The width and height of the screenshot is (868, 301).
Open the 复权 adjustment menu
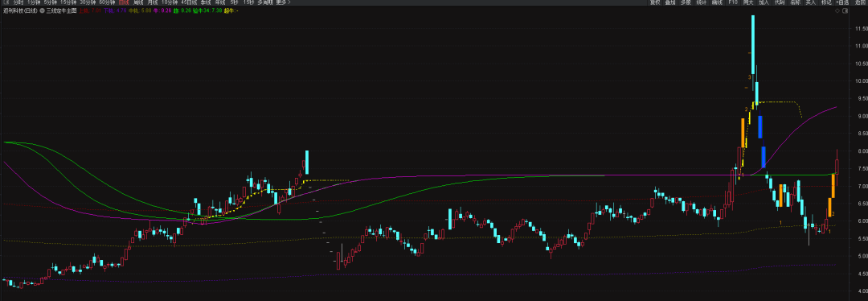click(655, 2)
